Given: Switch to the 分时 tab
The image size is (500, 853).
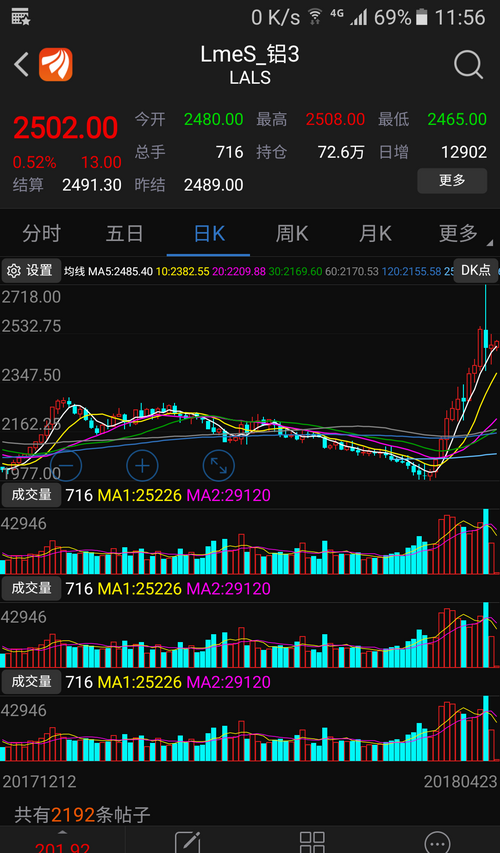Looking at the screenshot, I should (41, 234).
